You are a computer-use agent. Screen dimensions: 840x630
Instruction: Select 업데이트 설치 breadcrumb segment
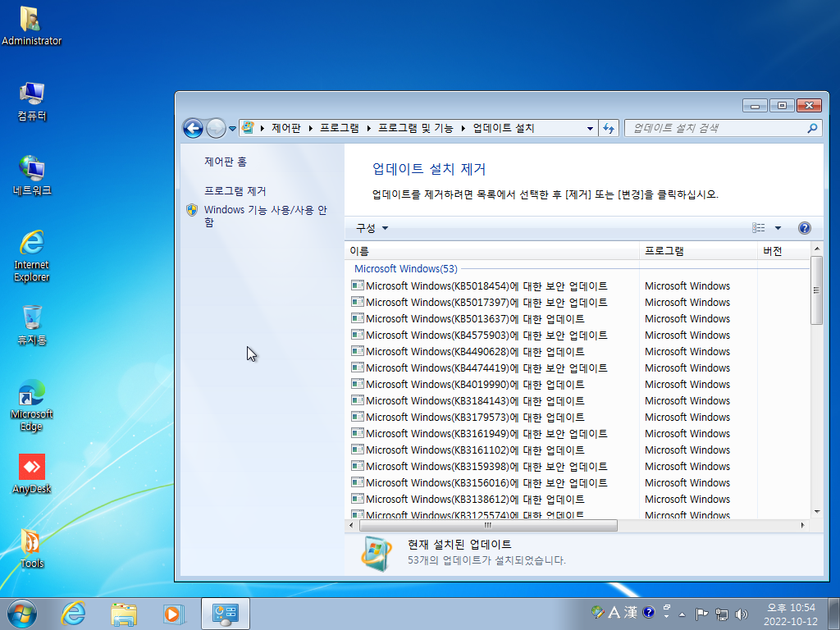[x=504, y=128]
